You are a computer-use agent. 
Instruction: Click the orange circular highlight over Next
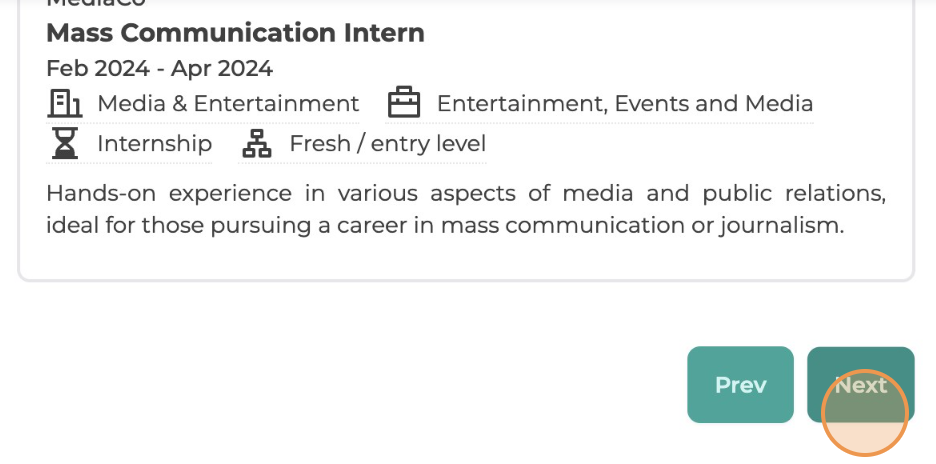tap(865, 413)
